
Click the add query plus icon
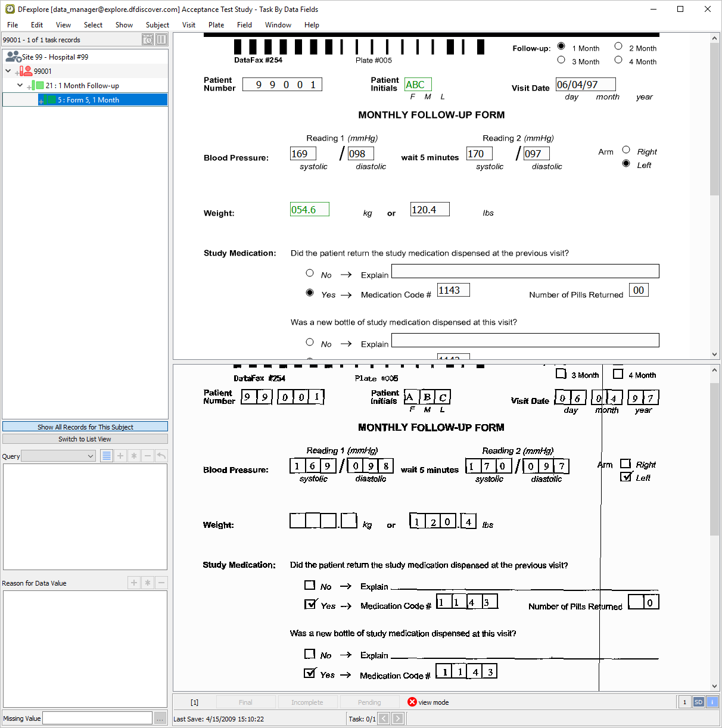(120, 456)
